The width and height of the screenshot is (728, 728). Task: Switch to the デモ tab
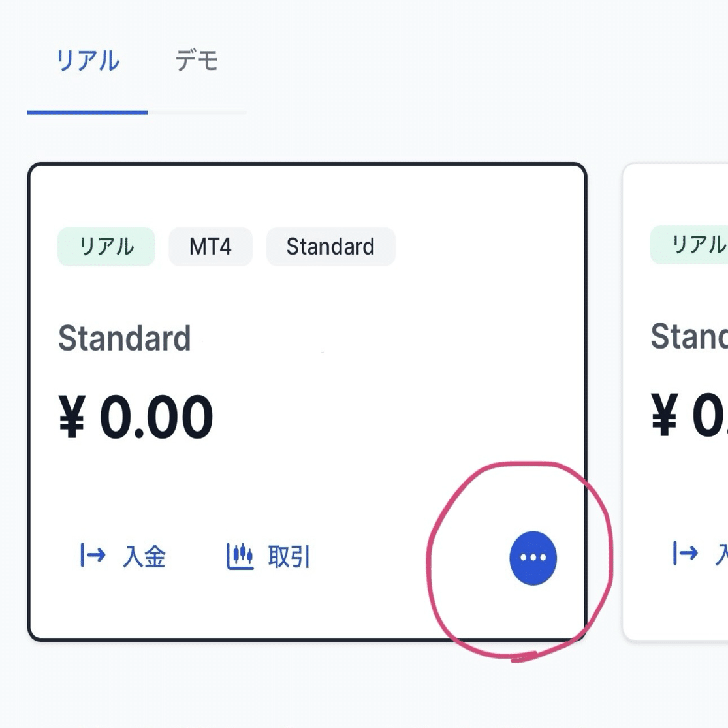pyautogui.click(x=197, y=61)
